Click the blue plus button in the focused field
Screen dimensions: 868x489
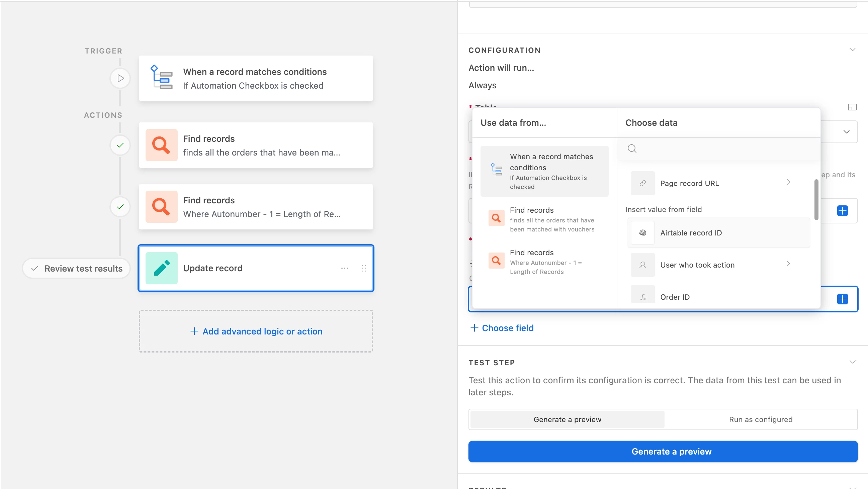tap(842, 299)
